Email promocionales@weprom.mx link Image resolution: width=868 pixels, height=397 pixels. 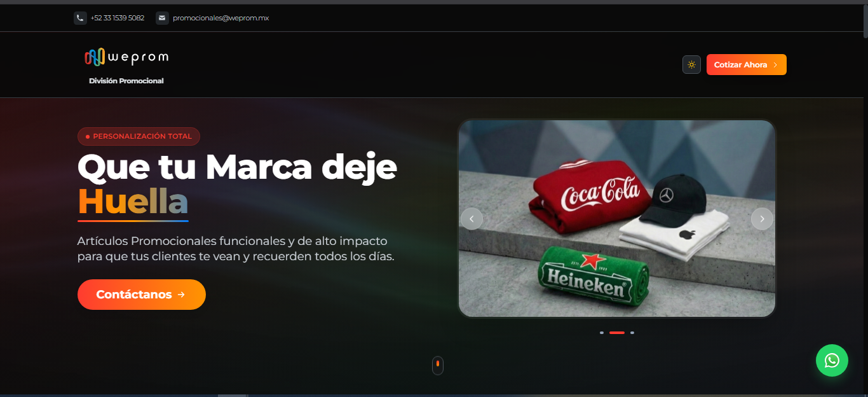220,18
